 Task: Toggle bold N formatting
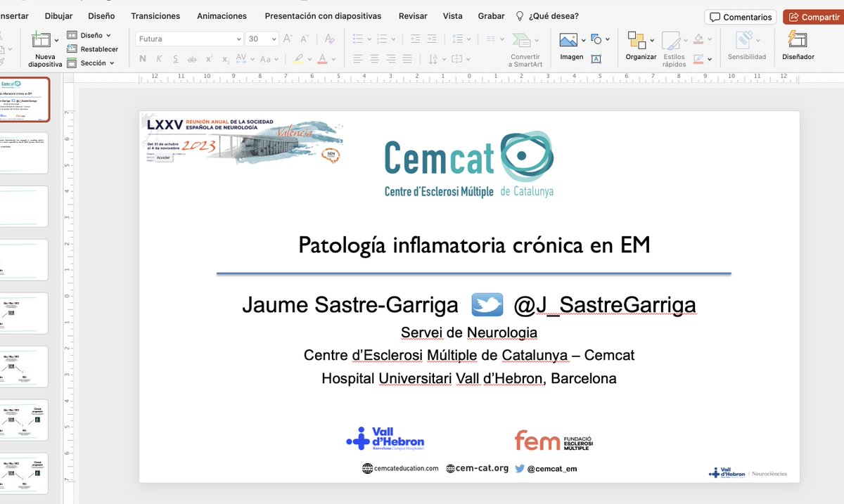(143, 59)
